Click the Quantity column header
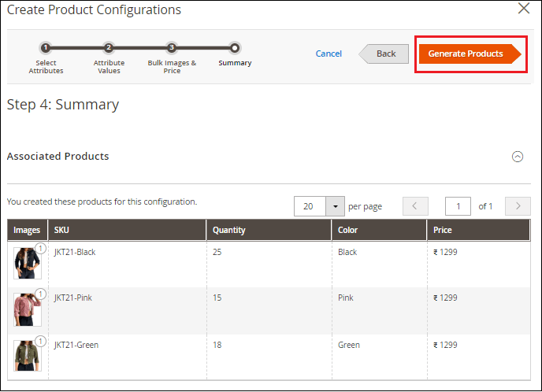Viewport: 542px width, 392px height. click(269, 230)
